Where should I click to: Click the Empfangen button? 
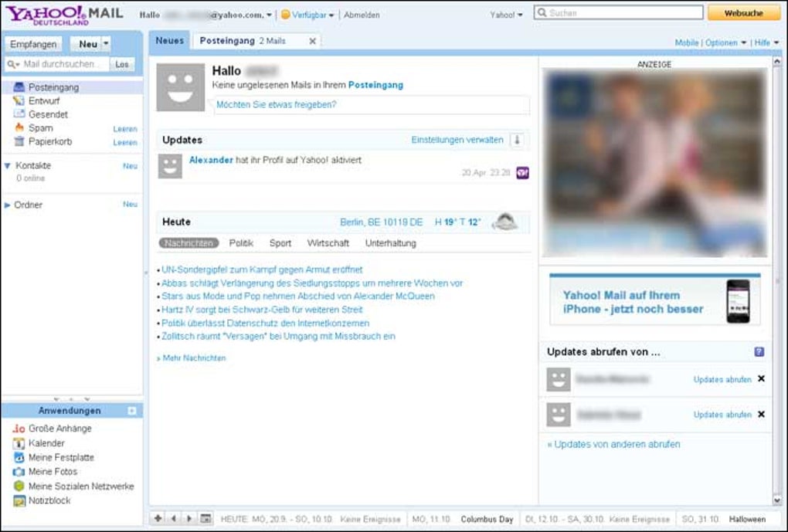(x=34, y=44)
